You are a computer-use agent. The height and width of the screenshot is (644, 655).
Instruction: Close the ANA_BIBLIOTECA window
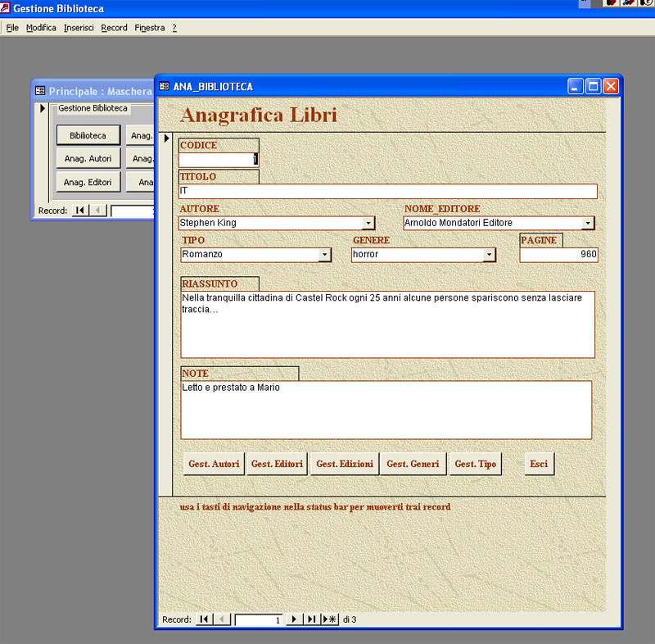(611, 87)
